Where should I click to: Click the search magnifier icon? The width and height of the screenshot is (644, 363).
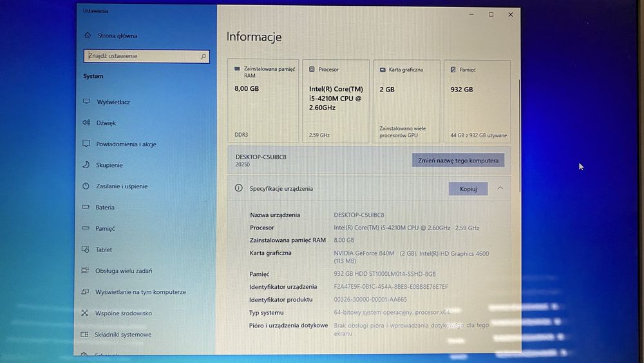coord(203,56)
